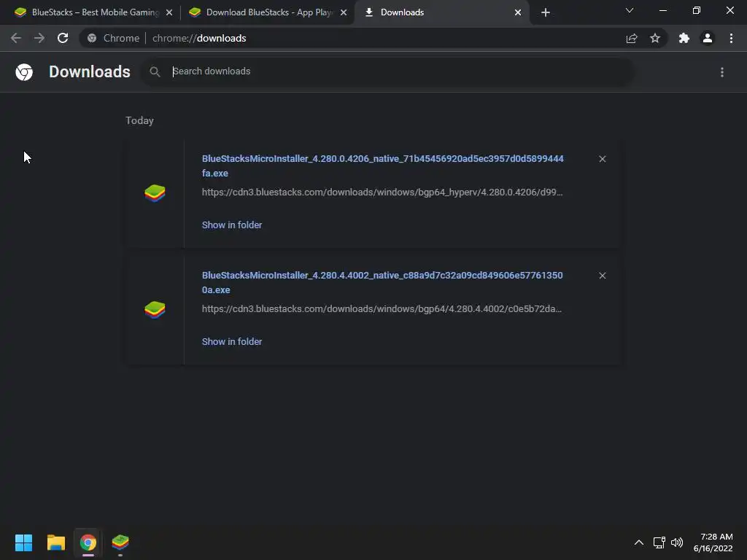Open BlueStacks from the taskbar
This screenshot has width=747, height=560.
120,542
